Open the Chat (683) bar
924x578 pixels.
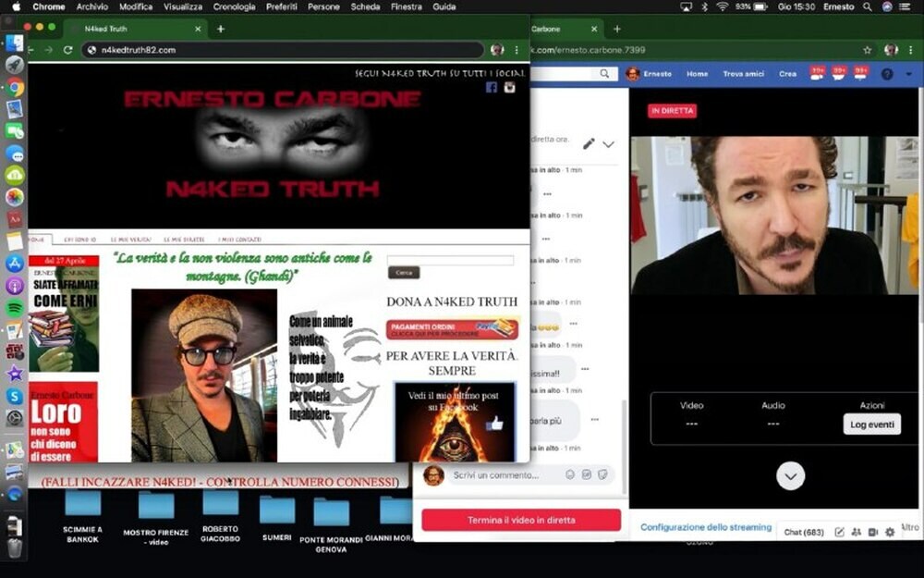[804, 532]
